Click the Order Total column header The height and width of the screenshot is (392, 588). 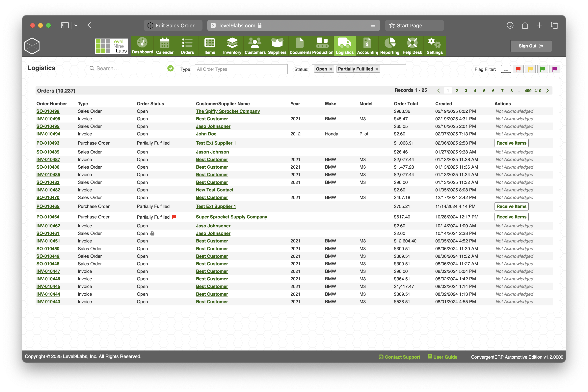406,103
